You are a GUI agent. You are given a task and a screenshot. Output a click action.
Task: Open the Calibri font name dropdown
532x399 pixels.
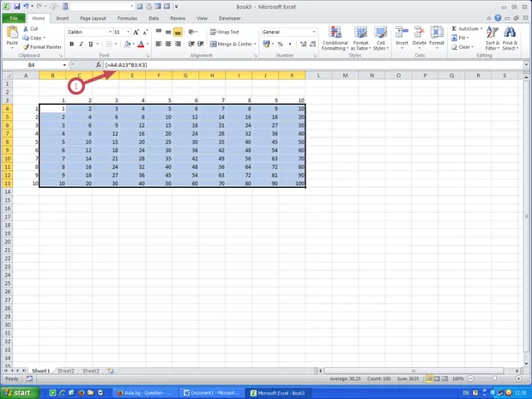[x=108, y=32]
